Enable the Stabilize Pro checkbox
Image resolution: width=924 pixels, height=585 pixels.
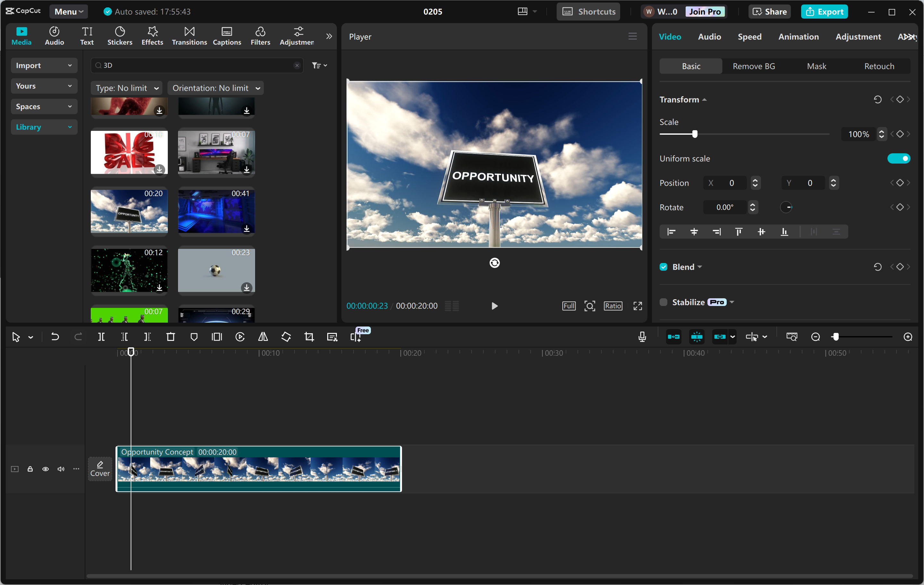tap(663, 302)
